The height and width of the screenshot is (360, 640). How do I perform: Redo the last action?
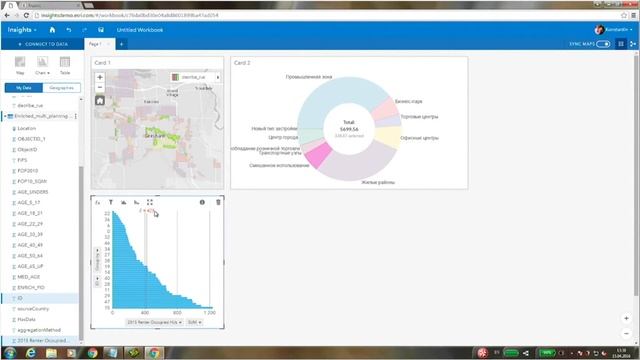84,30
